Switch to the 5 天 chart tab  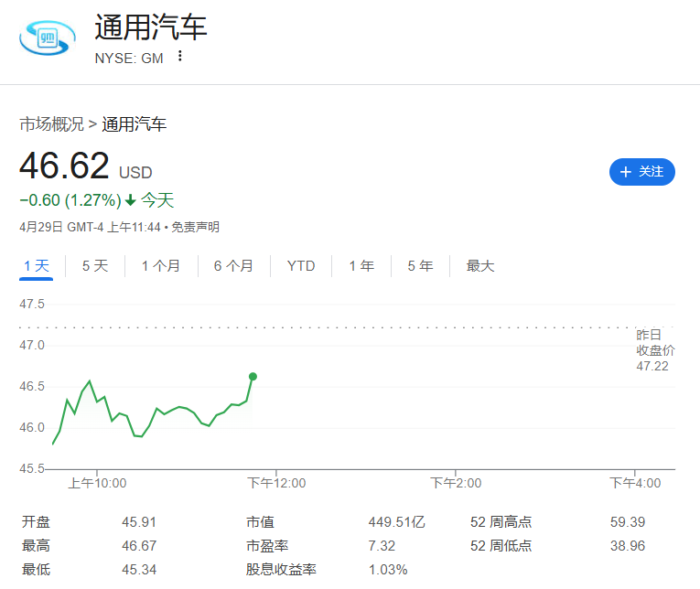(x=95, y=266)
